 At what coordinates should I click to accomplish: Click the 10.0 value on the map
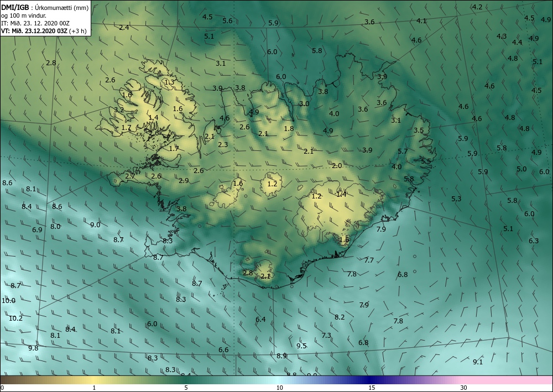8,301
